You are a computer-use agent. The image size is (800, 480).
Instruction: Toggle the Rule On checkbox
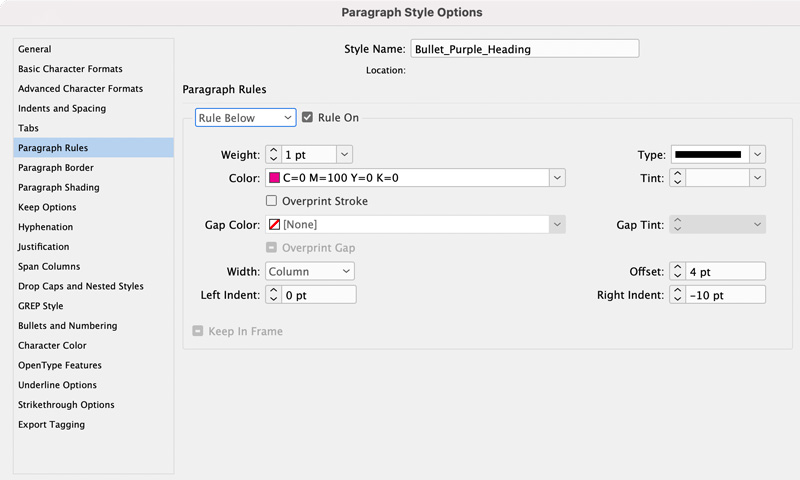point(307,117)
